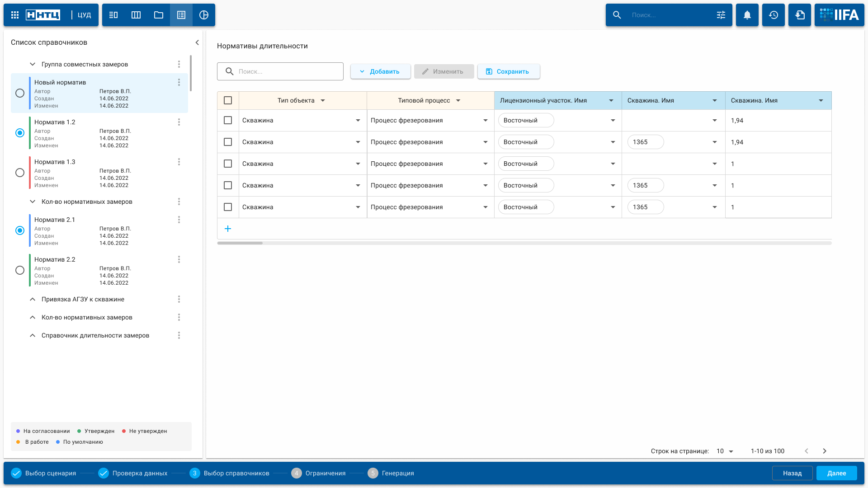Image resolution: width=868 pixels, height=488 pixels.
Task: Toggle the select-all header checkbox
Action: point(228,100)
